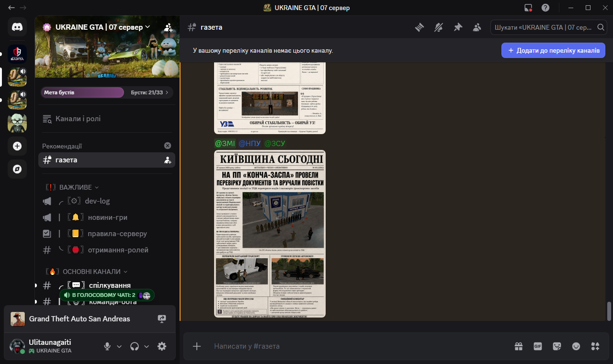Open отримання-ролей channel

(x=106, y=250)
